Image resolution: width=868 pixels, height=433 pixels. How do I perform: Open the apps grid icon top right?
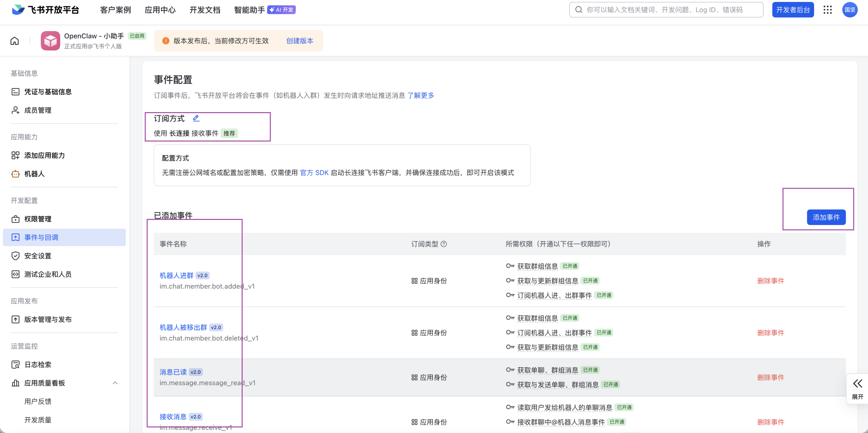[x=828, y=9]
